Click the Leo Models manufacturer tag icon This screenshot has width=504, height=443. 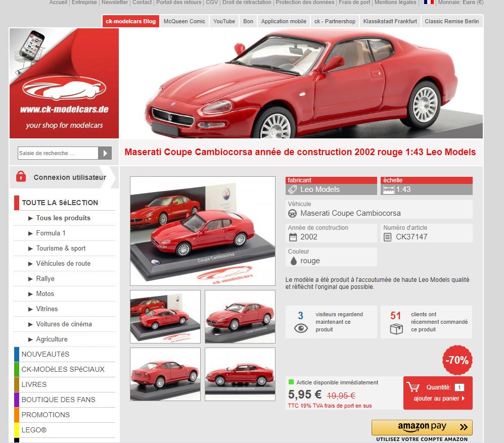[293, 189]
